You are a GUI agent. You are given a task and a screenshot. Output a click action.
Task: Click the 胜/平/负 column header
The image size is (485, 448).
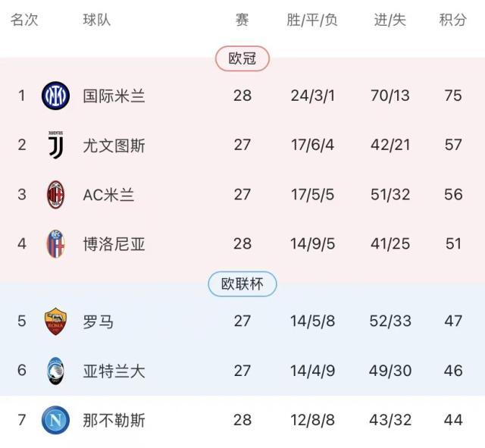311,20
